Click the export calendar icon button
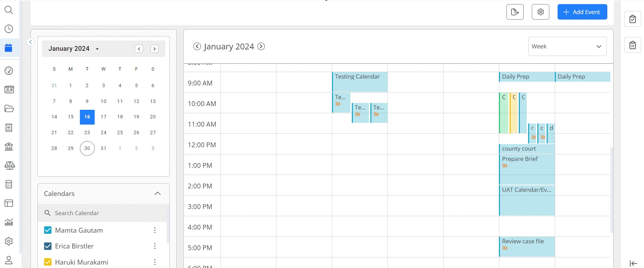Screen dimensions: 644x268 pyautogui.click(x=515, y=12)
